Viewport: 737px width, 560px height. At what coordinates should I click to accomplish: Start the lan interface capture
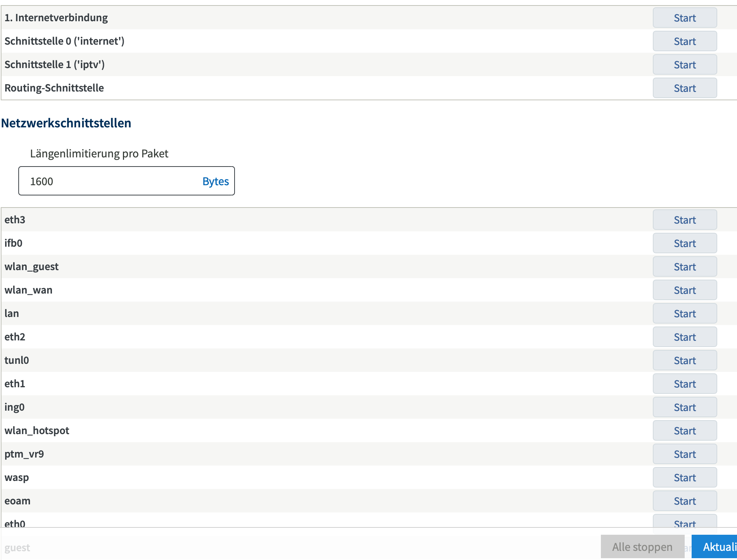click(684, 313)
